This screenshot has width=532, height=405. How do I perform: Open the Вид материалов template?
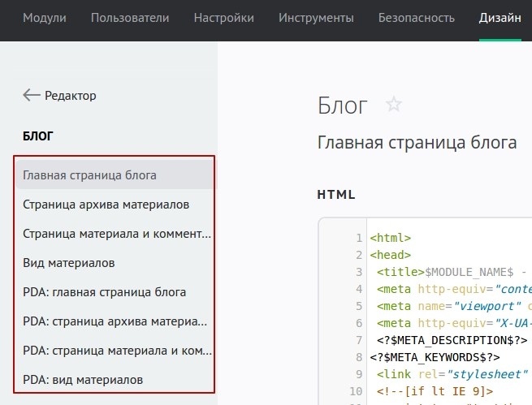pos(69,263)
